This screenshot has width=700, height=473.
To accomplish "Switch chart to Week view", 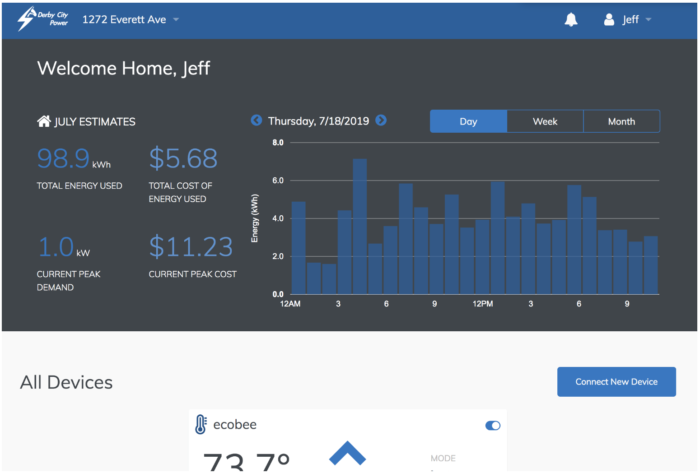I will pyautogui.click(x=545, y=121).
